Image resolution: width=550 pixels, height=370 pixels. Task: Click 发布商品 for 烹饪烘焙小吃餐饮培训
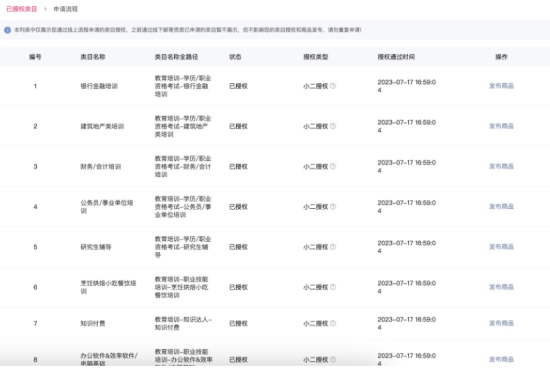(x=501, y=287)
